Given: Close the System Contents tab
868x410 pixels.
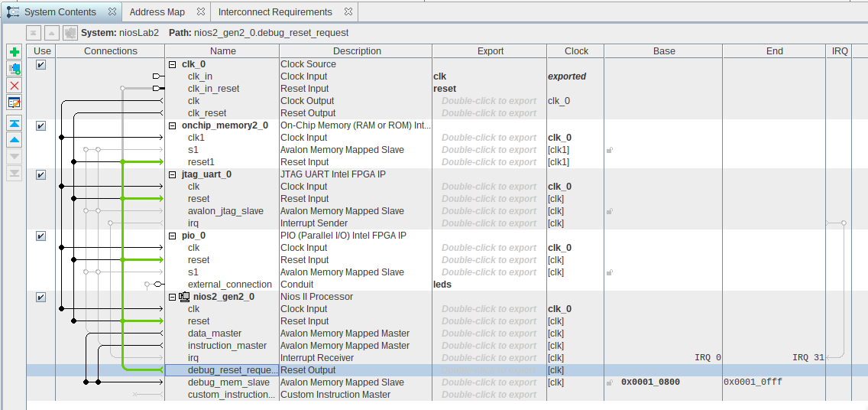Looking at the screenshot, I should coord(112,11).
